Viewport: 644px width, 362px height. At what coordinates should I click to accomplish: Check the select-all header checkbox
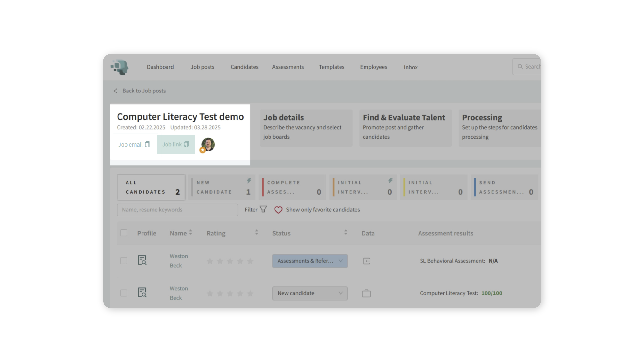tap(123, 233)
